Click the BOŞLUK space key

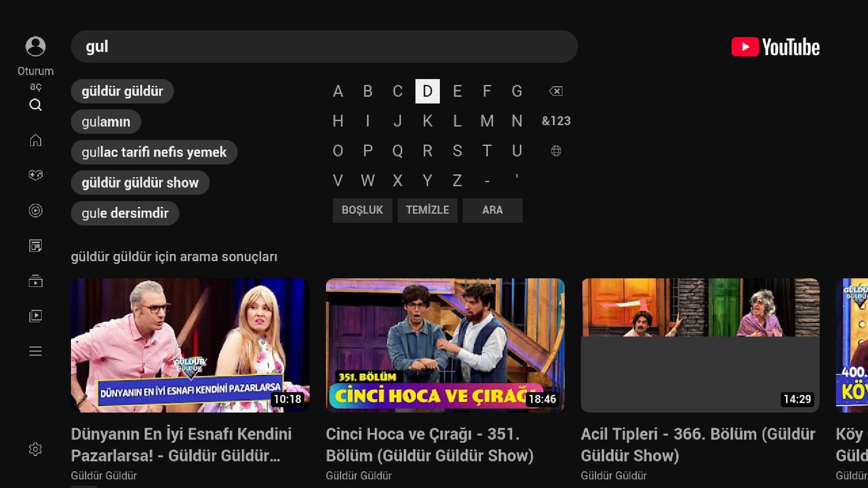tap(363, 211)
